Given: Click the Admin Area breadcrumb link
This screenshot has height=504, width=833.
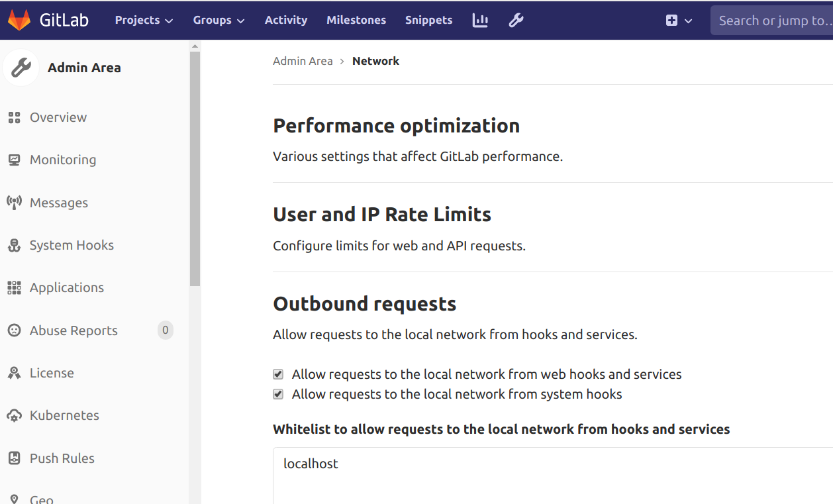Looking at the screenshot, I should coord(303,61).
